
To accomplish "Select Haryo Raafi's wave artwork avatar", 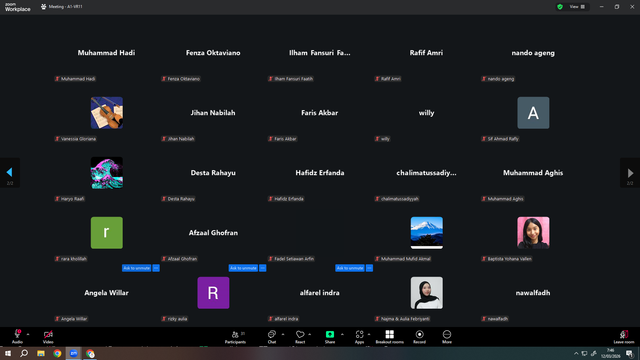I will 107,173.
